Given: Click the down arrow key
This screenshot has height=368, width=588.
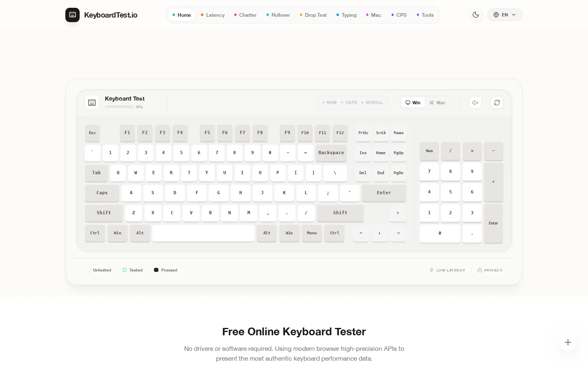Looking at the screenshot, I should (x=380, y=233).
